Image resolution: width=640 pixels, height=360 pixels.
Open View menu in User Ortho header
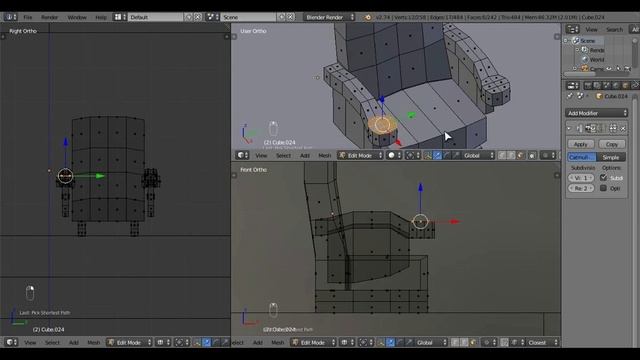click(261, 156)
